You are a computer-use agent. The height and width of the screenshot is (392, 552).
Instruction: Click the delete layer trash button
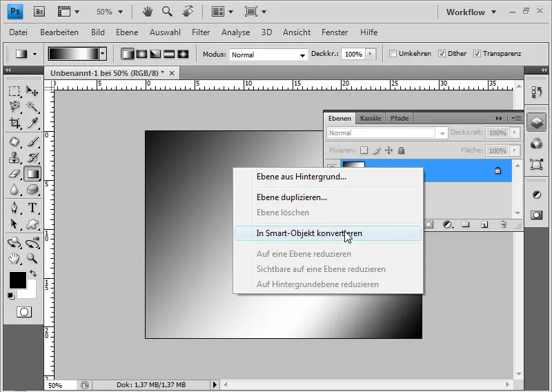[503, 224]
